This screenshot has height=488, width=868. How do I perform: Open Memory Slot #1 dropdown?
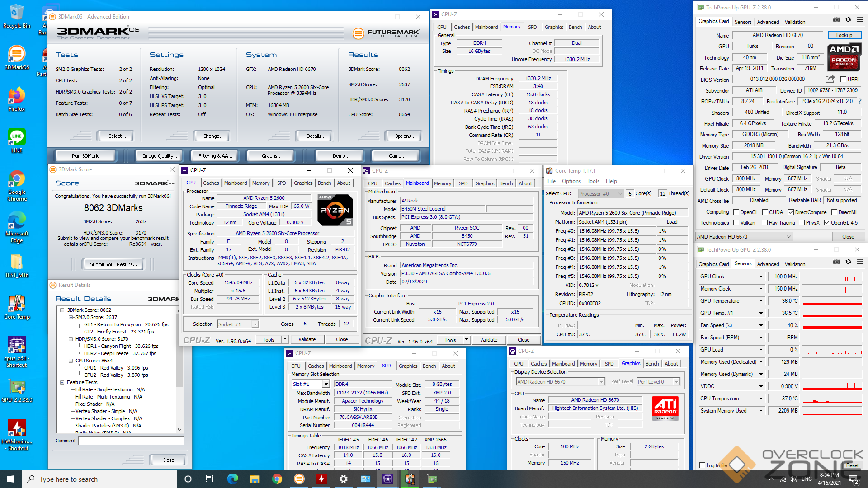[325, 384]
